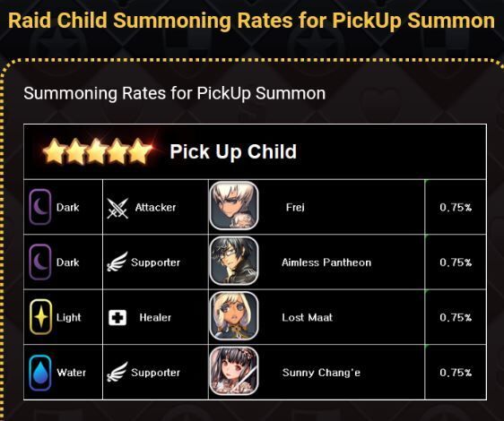The image size is (504, 421).
Task: Click the Sunny Chang'e name
Action: click(x=321, y=373)
